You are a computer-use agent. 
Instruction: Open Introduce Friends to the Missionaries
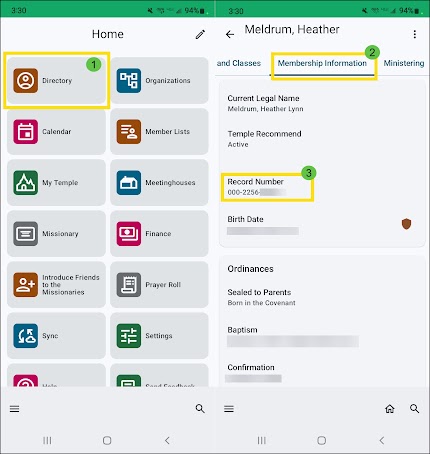point(56,284)
